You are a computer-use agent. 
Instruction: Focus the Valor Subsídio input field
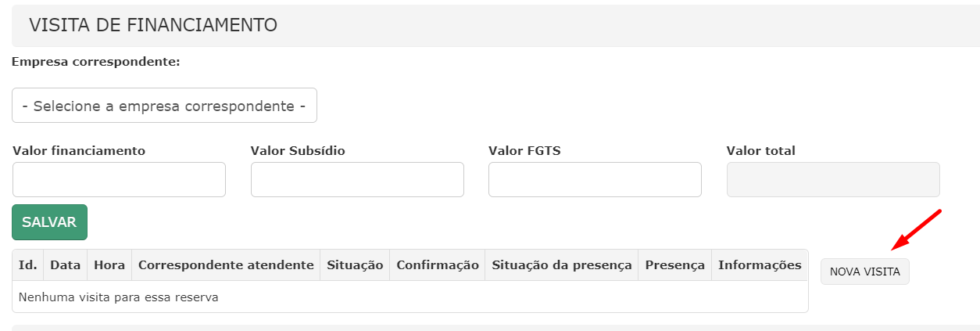tap(357, 179)
